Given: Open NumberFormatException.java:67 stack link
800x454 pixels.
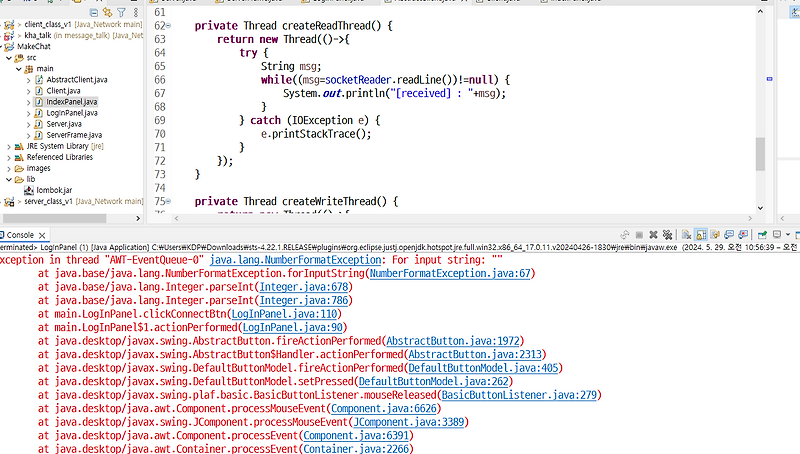Looking at the screenshot, I should [450, 273].
